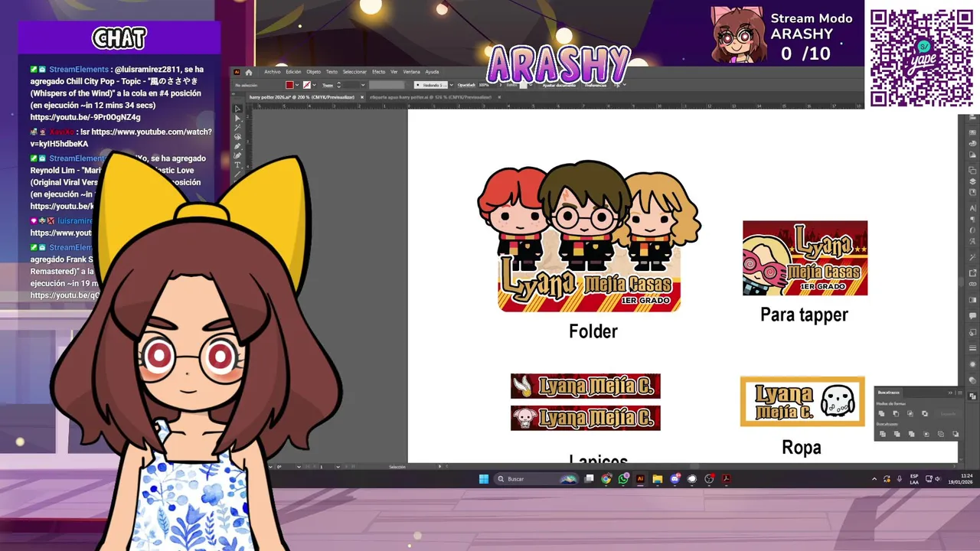Select the Folder label artwork on canvas
The image size is (980, 551).
588,236
